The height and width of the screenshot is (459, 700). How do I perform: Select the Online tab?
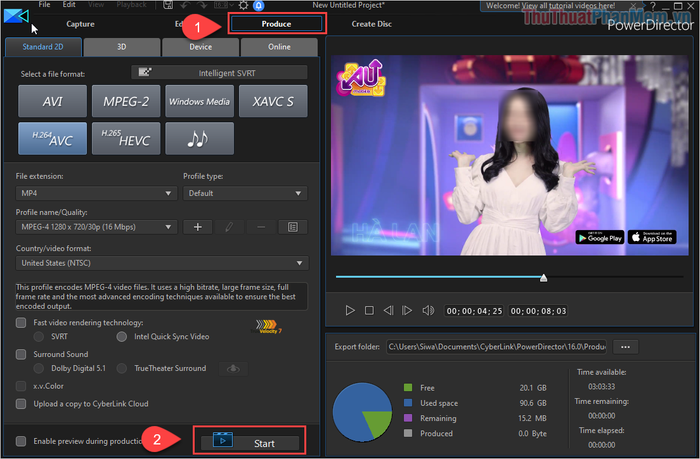[x=279, y=47]
